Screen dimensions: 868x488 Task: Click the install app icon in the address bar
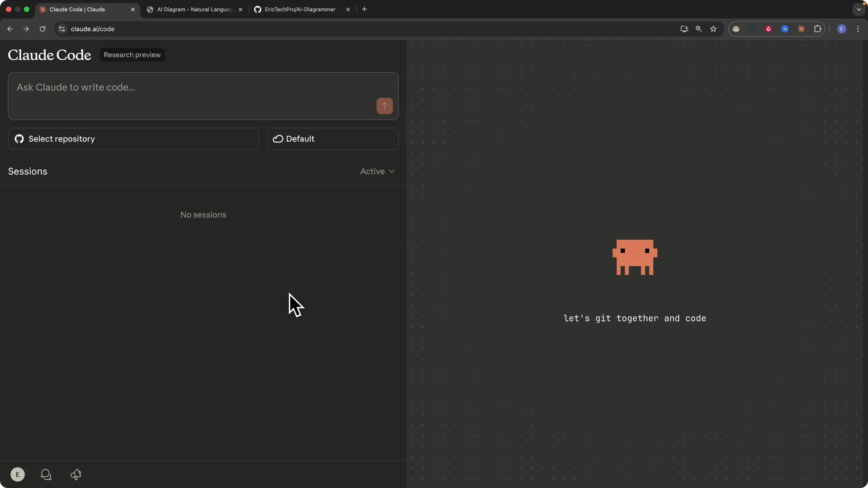pyautogui.click(x=684, y=29)
